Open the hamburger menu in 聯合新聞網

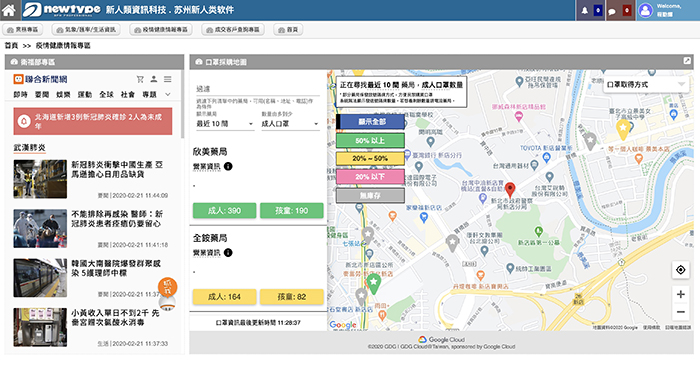[x=168, y=79]
